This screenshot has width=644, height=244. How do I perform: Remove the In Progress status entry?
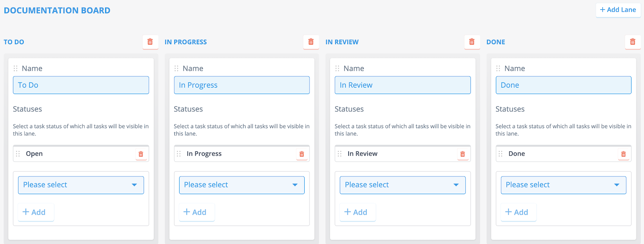pos(301,154)
